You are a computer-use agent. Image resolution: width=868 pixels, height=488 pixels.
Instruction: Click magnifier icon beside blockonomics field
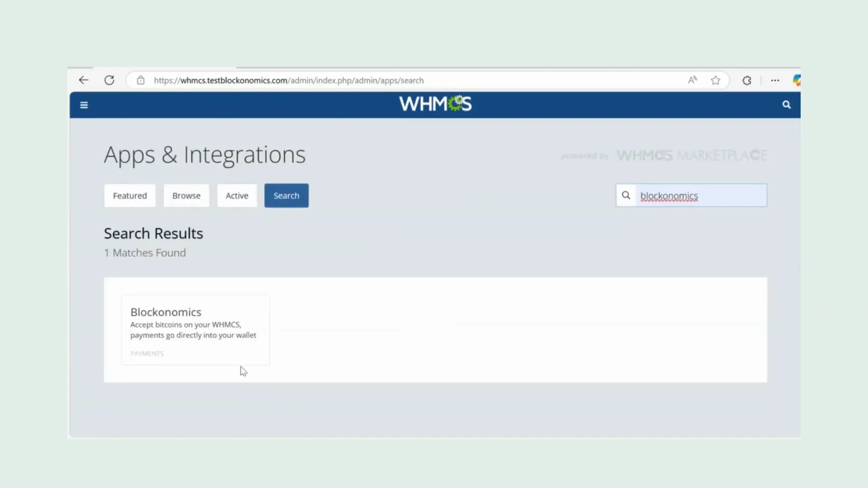point(626,195)
